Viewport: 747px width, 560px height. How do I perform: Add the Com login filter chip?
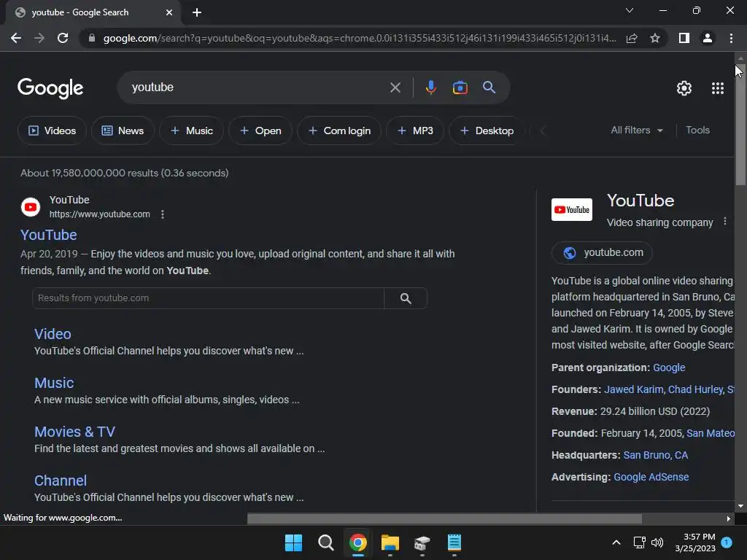tap(339, 131)
